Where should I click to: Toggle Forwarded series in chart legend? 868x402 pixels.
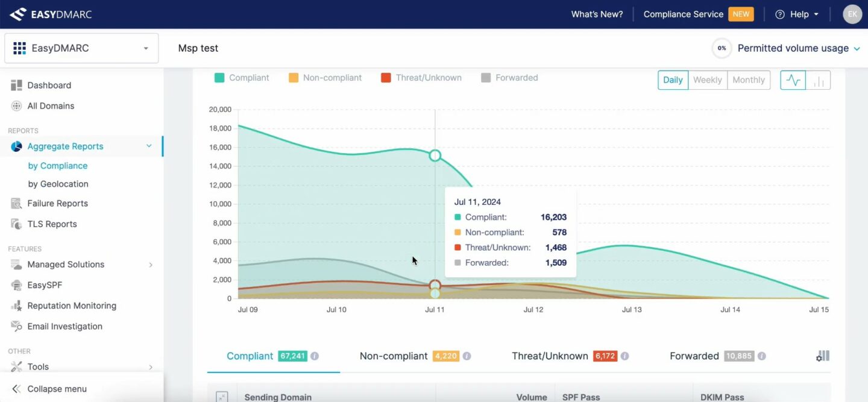click(509, 78)
